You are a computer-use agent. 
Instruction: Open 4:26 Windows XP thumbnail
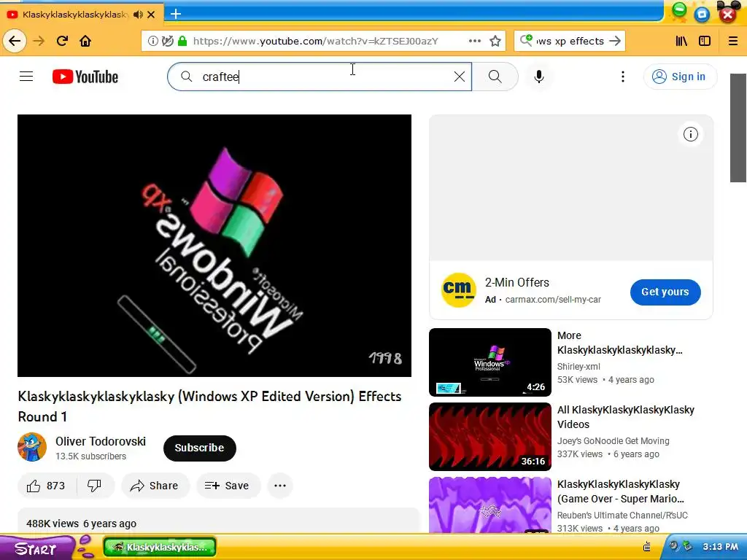[489, 362]
